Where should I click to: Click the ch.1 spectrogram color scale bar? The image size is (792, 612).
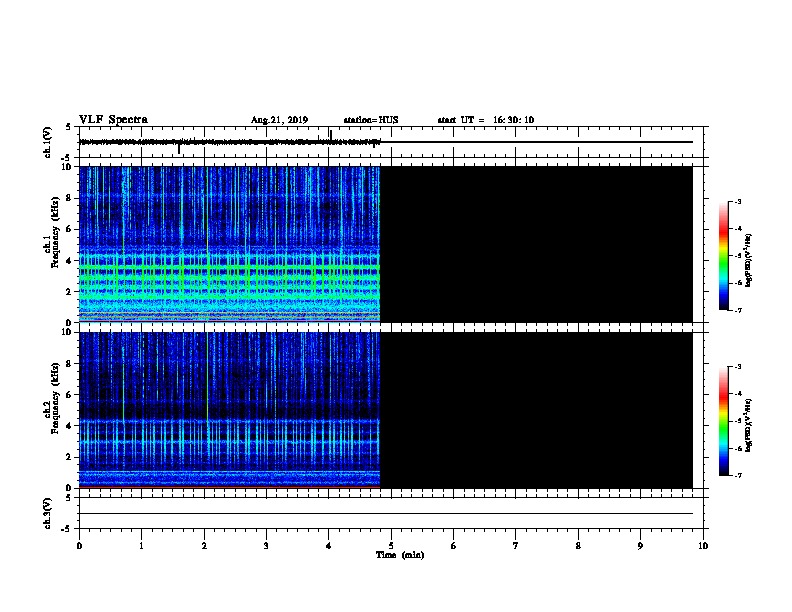[724, 256]
